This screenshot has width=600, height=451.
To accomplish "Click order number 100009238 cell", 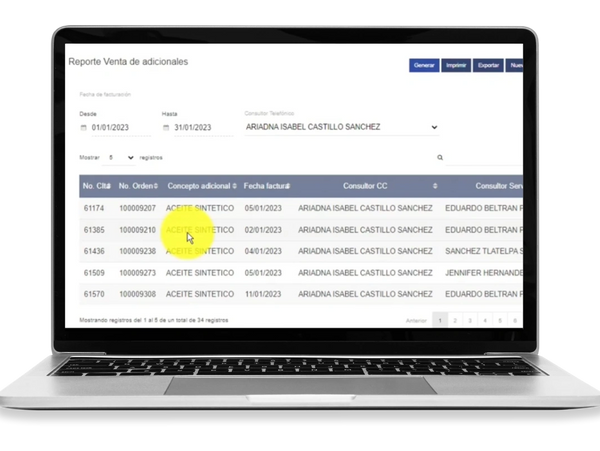I will point(137,251).
